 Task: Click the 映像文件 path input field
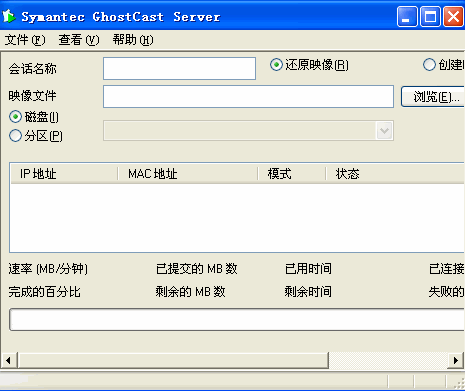[x=248, y=96]
